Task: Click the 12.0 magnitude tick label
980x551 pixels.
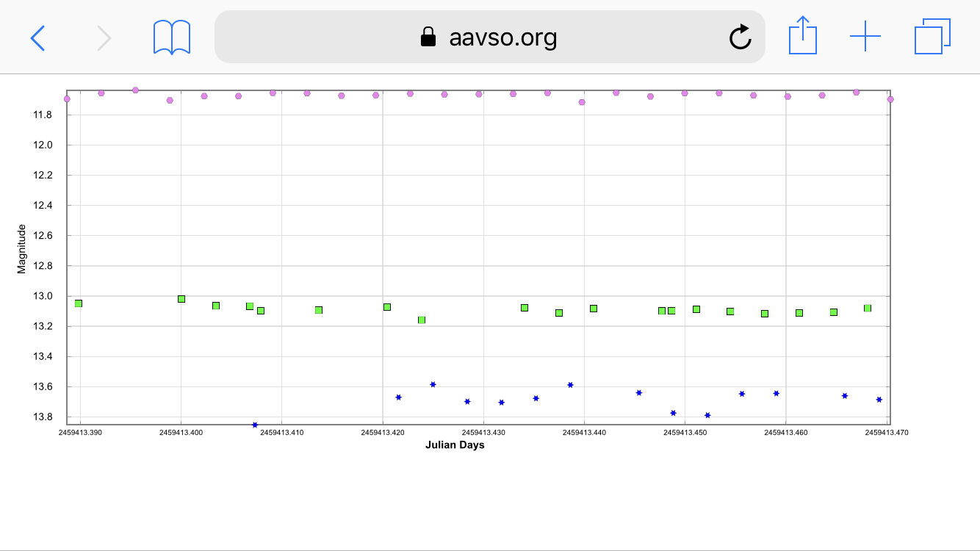Action: 43,145
